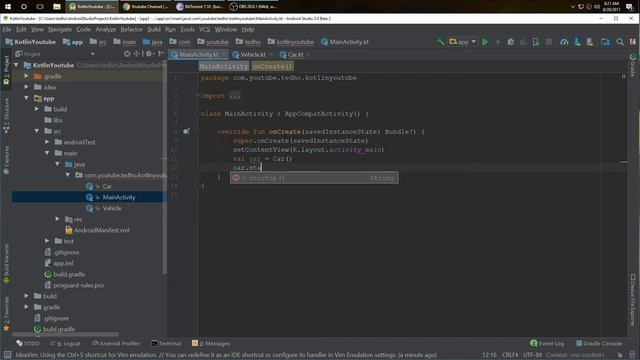
Task: Open the TODO tool window
Action: coord(28,343)
